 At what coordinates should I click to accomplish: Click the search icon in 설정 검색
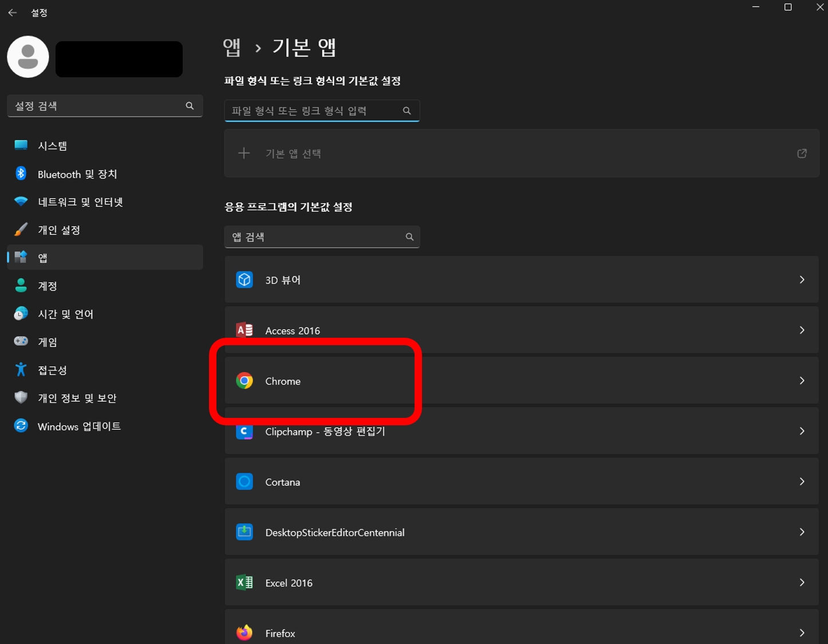tap(190, 106)
